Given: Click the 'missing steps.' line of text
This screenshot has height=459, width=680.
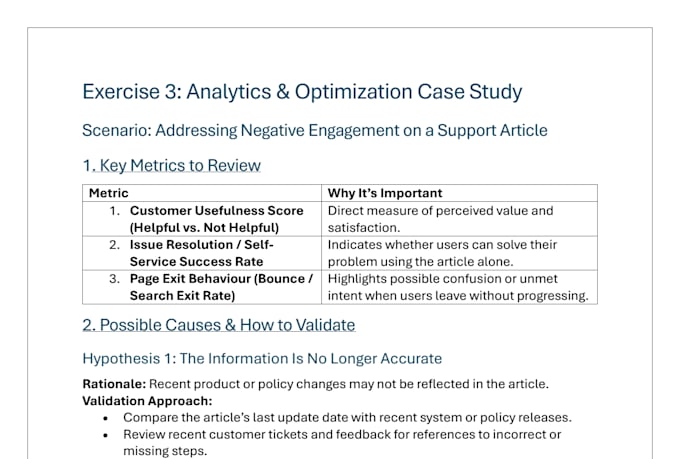Looking at the screenshot, I should point(165,451).
